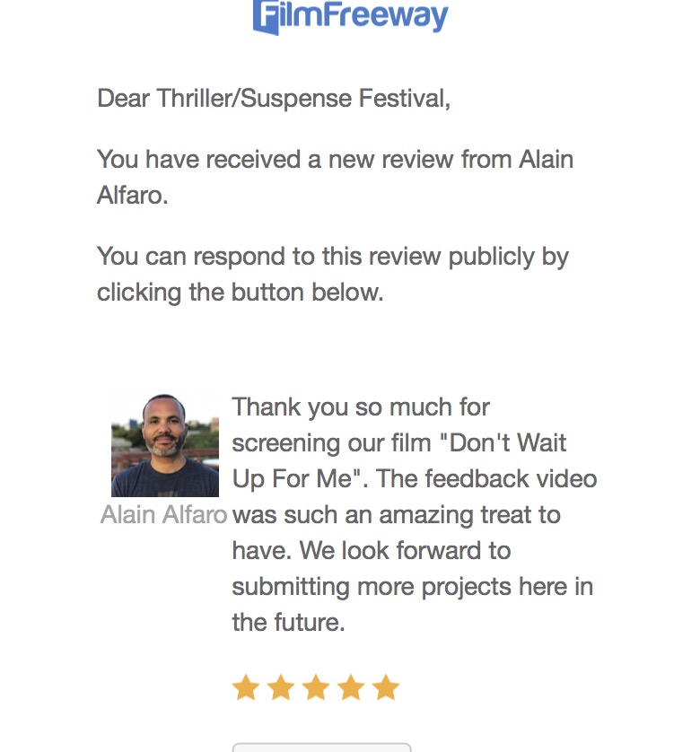This screenshot has height=752, width=700.
Task: Click the "Dear Thriller/Suspense Festival," greeting
Action: pos(274,98)
